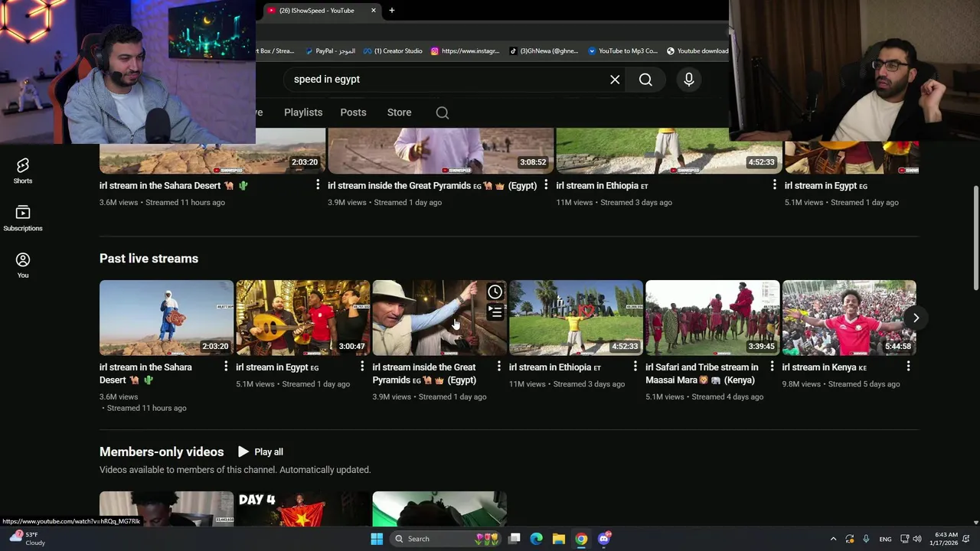Viewport: 980px width, 551px height.
Task: Click the 'Members-only videos' heading
Action: point(162,452)
